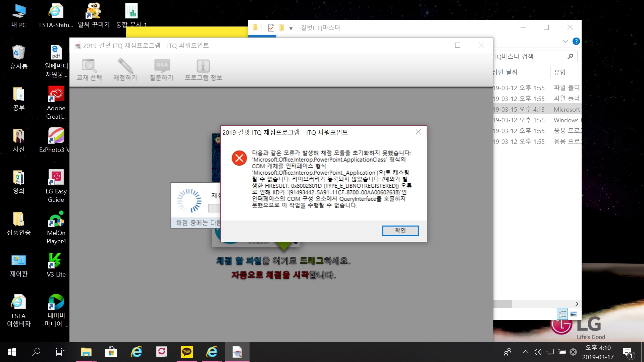Switch explorer to large icons view

(x=574, y=314)
